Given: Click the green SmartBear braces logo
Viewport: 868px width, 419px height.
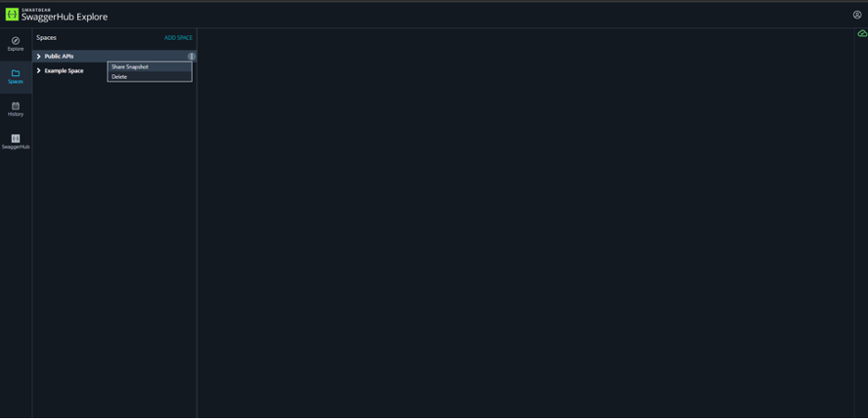Looking at the screenshot, I should click(12, 15).
